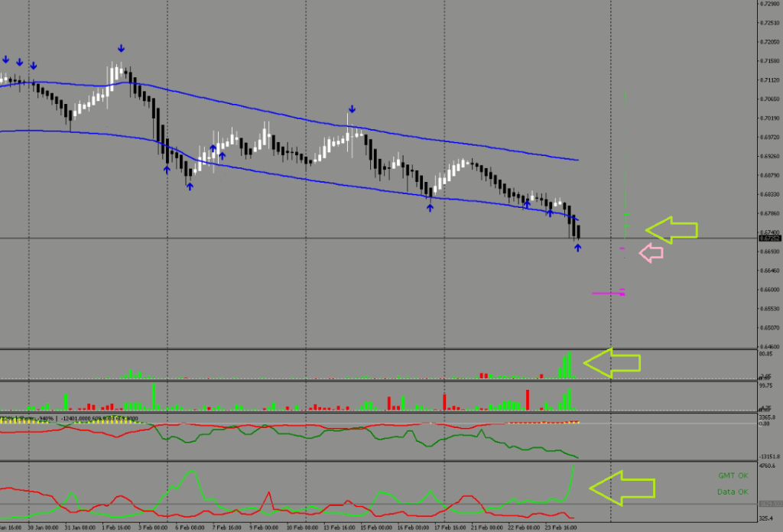Image resolution: width=783 pixels, height=532 pixels.
Task: Click the blue down arrow above mid-chart high
Action: pos(351,109)
